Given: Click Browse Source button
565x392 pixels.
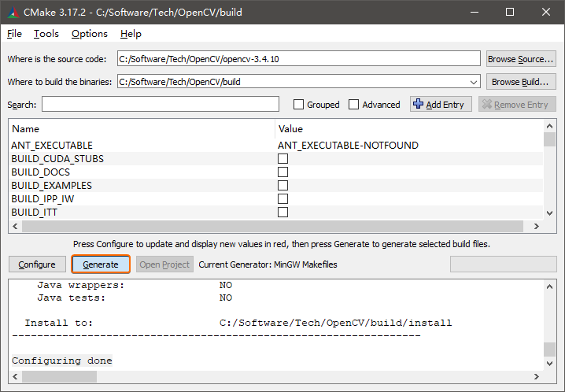Looking at the screenshot, I should click(521, 59).
